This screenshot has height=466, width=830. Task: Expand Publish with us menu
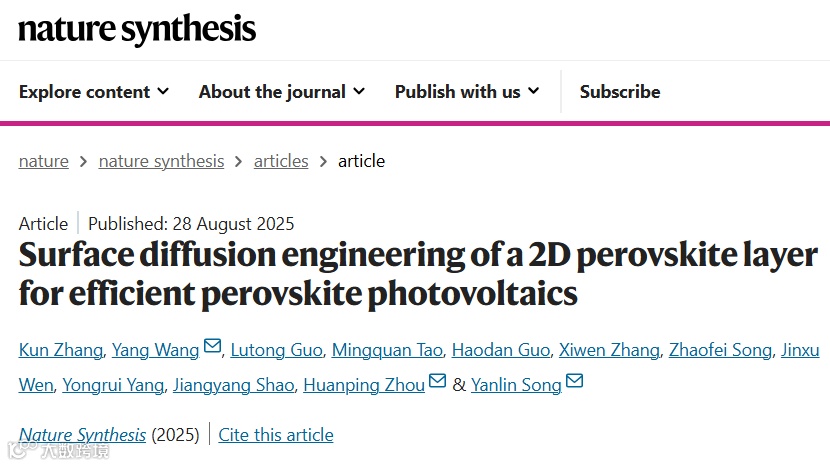click(x=467, y=92)
